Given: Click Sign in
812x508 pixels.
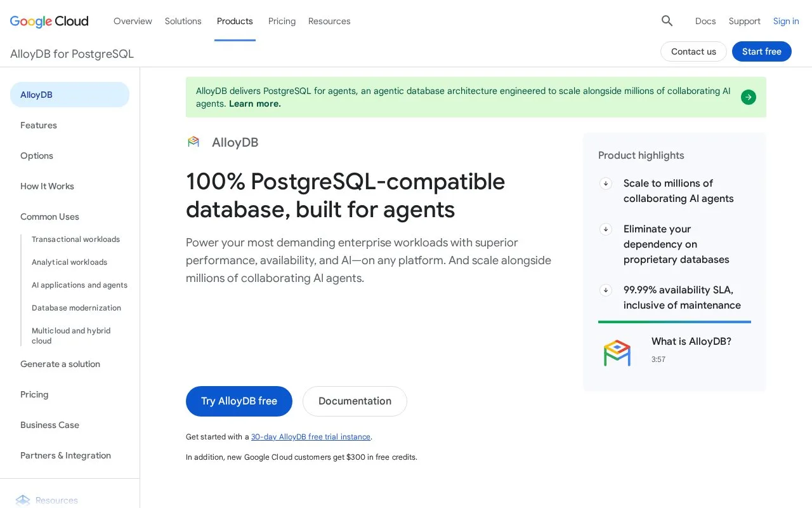Looking at the screenshot, I should (x=786, y=21).
